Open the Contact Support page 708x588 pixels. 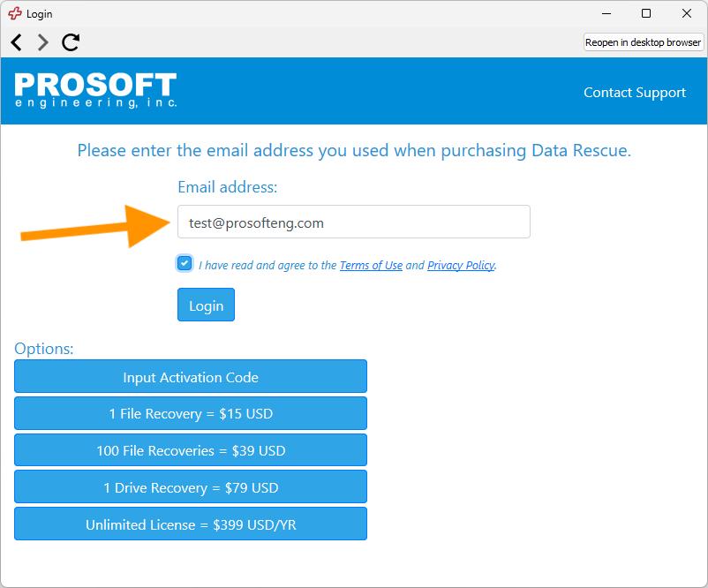pos(634,92)
